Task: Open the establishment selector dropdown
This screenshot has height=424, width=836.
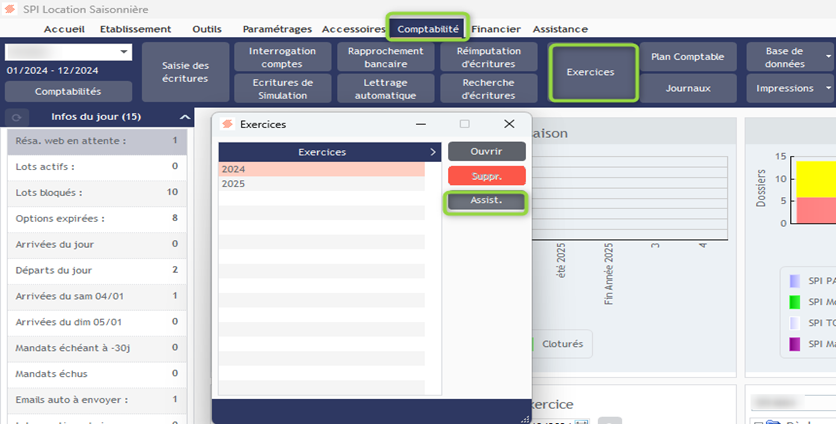Action: pyautogui.click(x=124, y=52)
